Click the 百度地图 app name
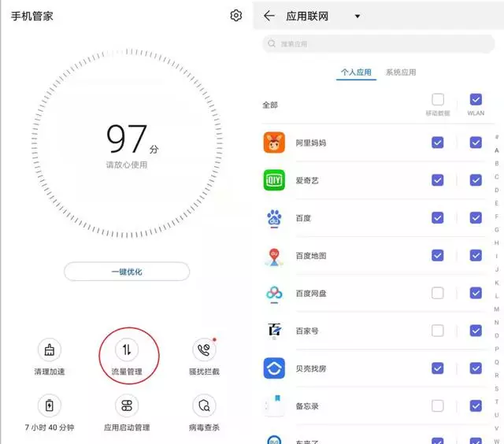The width and height of the screenshot is (504, 444). [x=311, y=256]
